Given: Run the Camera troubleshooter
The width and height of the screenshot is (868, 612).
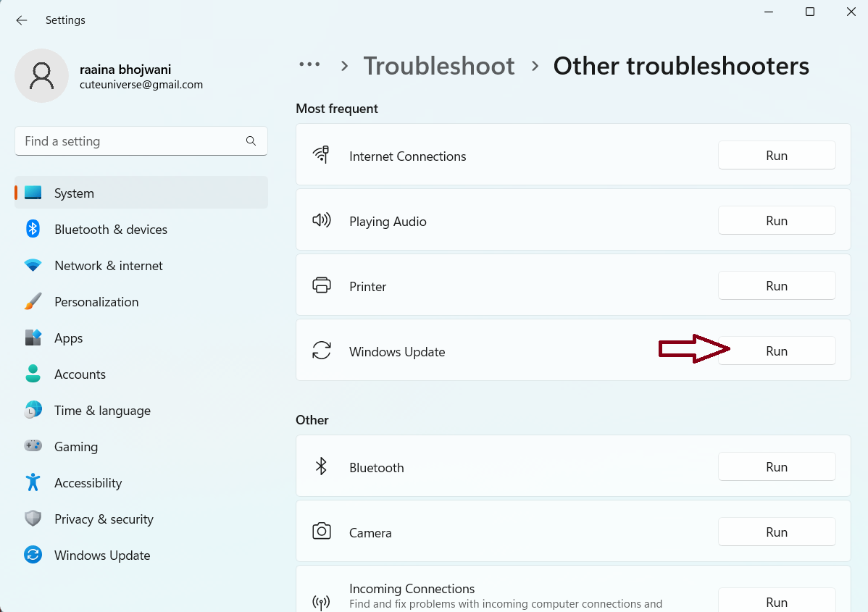Looking at the screenshot, I should click(x=777, y=532).
